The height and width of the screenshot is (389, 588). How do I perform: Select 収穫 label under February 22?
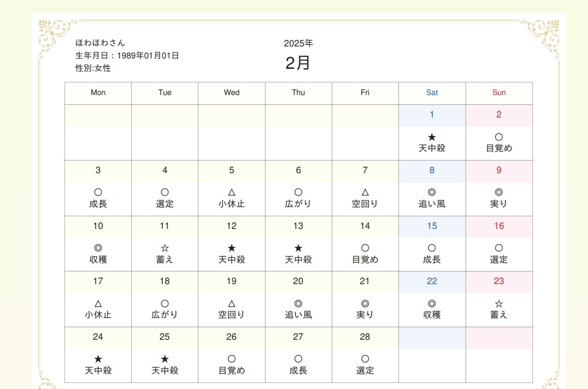coord(432,315)
